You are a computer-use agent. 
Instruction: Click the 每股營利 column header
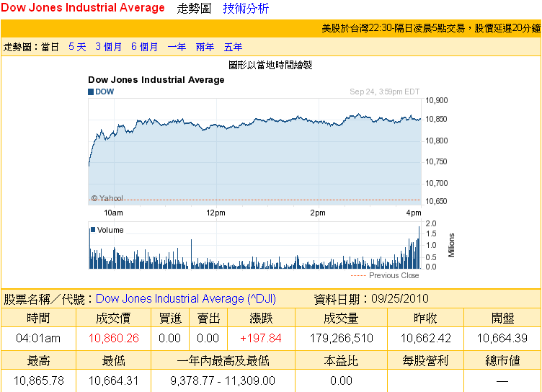425,361
